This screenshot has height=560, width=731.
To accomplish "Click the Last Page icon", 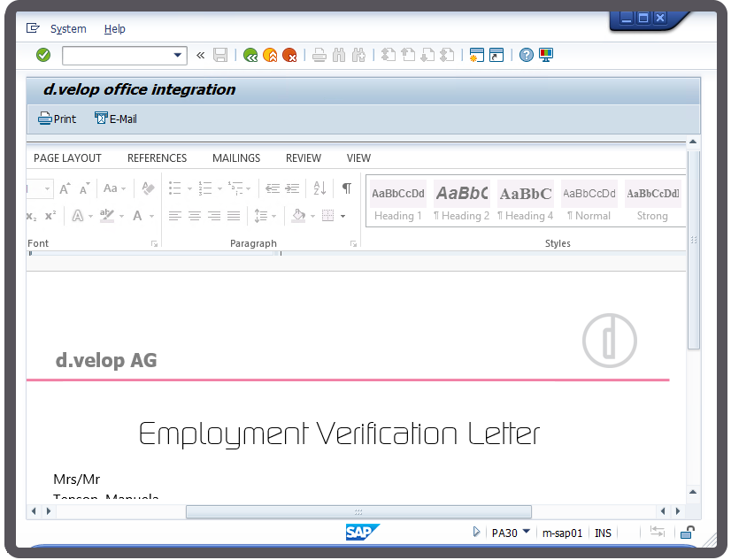I will [447, 55].
